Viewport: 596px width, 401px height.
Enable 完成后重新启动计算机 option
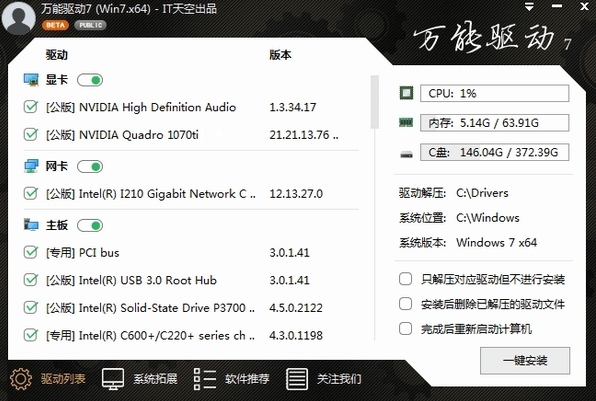pyautogui.click(x=406, y=328)
